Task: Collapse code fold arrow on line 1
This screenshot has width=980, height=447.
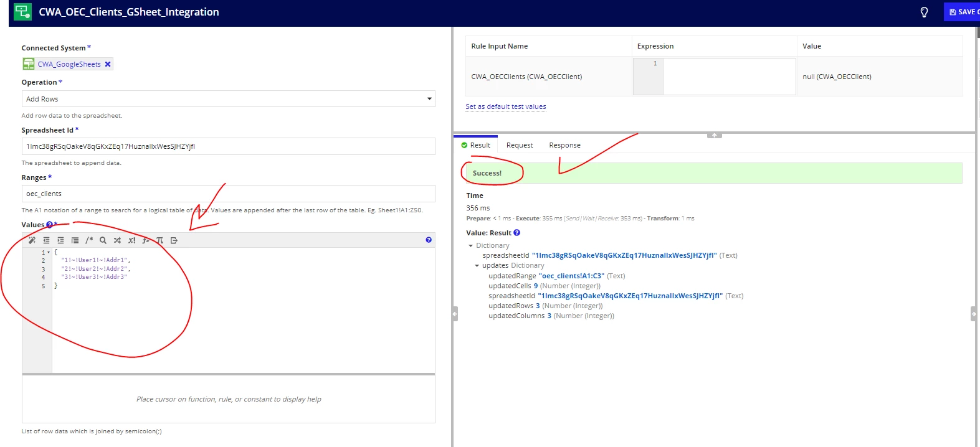Action: [x=49, y=252]
